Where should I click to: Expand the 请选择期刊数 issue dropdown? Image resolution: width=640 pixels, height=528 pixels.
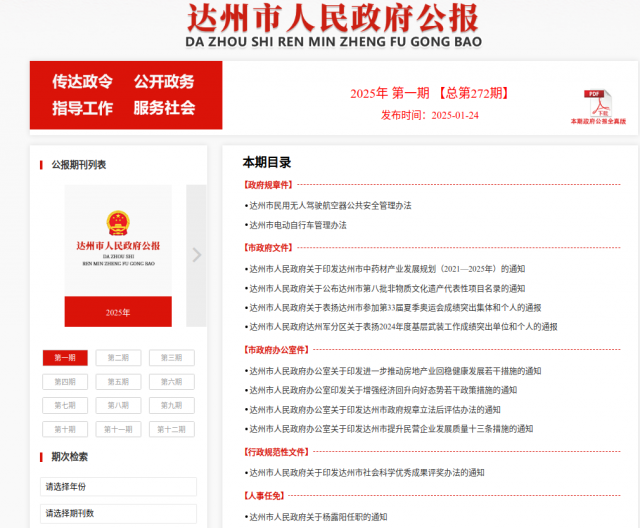118,513
